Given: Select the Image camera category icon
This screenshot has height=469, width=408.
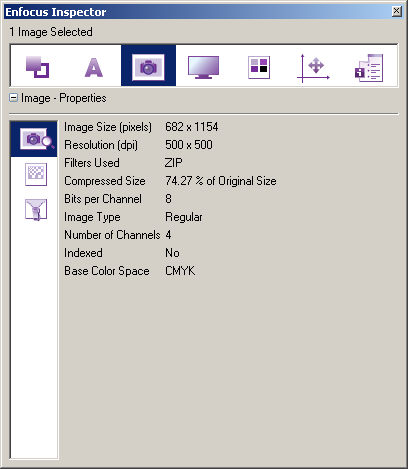Looking at the screenshot, I should [148, 66].
